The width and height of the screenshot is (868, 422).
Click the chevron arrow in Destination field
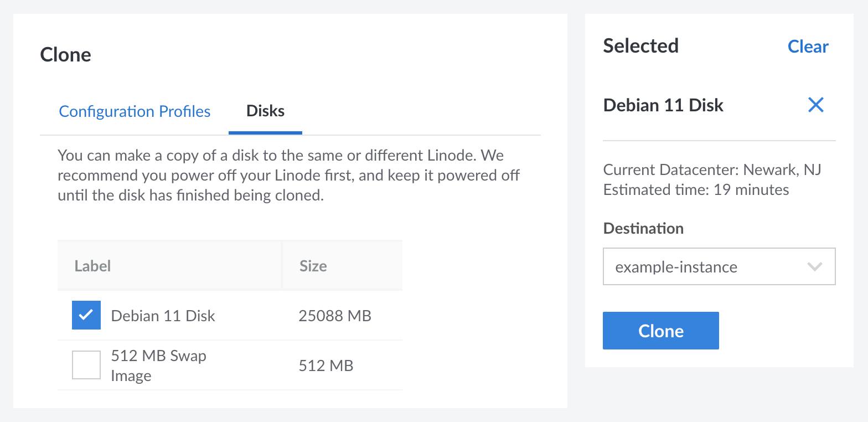pos(814,267)
